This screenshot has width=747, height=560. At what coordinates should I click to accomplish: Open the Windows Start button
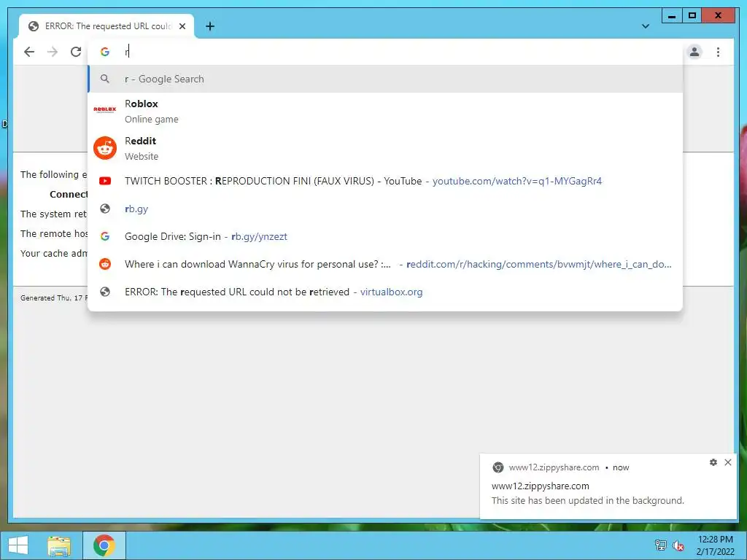pyautogui.click(x=18, y=545)
